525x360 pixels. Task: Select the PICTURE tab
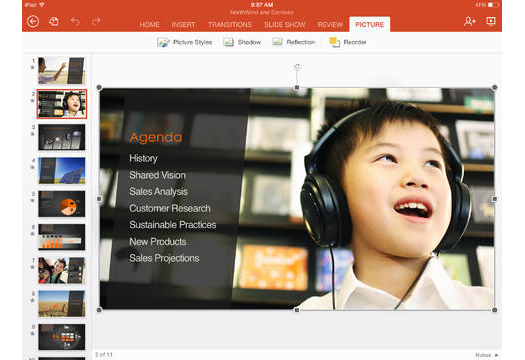370,24
